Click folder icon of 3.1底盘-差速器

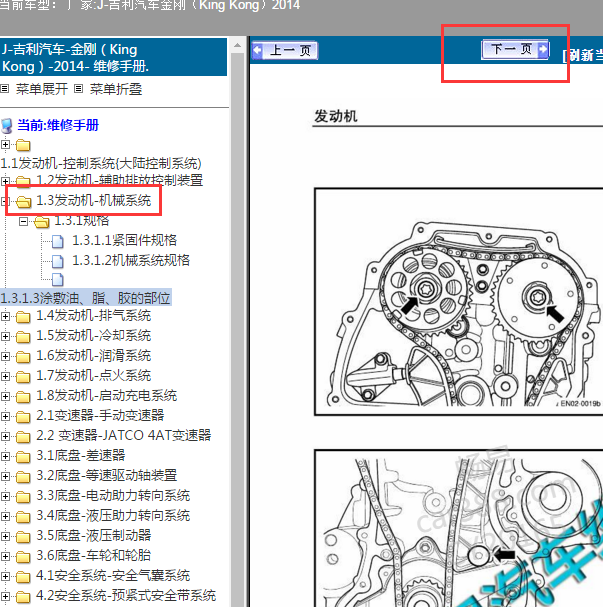click(23, 457)
